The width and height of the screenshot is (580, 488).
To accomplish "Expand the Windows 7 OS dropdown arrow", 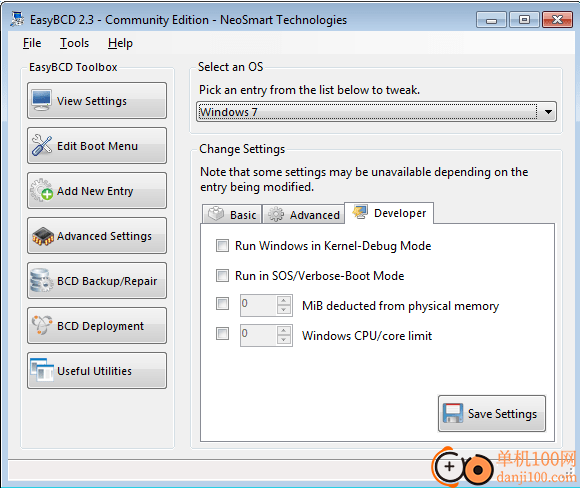I will tap(548, 112).
